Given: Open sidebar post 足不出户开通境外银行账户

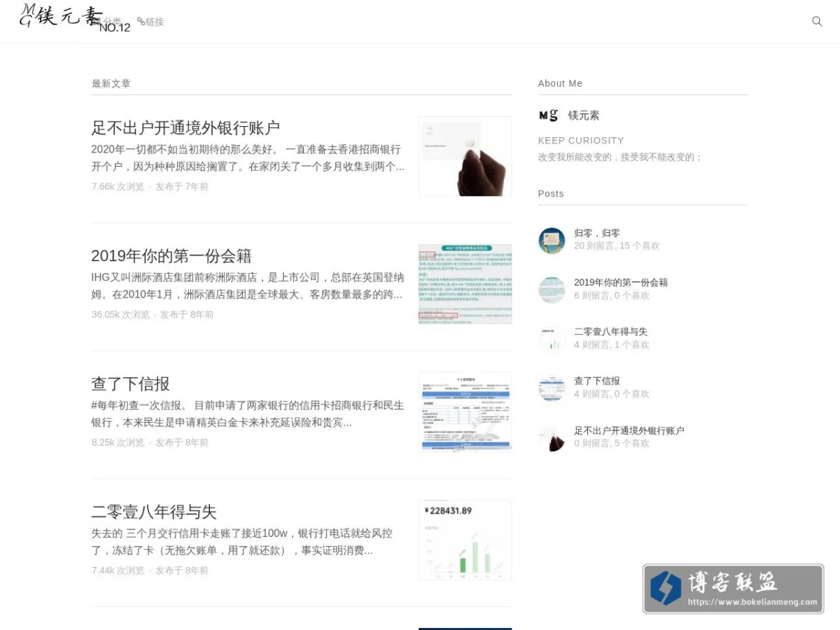Looking at the screenshot, I should coord(629,430).
